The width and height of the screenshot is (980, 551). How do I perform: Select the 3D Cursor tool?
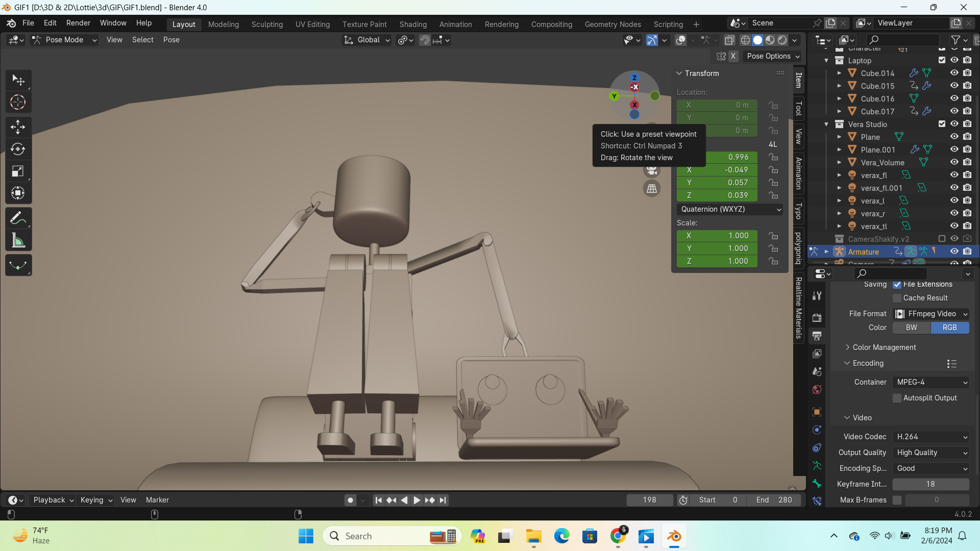[18, 103]
